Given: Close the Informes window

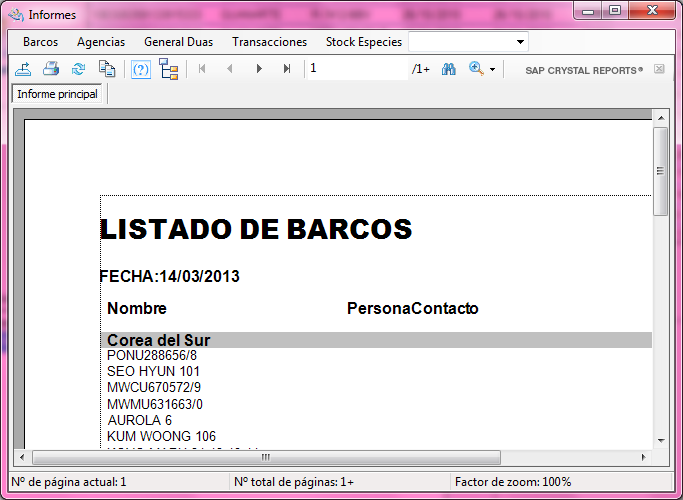Looking at the screenshot, I should (652, 11).
